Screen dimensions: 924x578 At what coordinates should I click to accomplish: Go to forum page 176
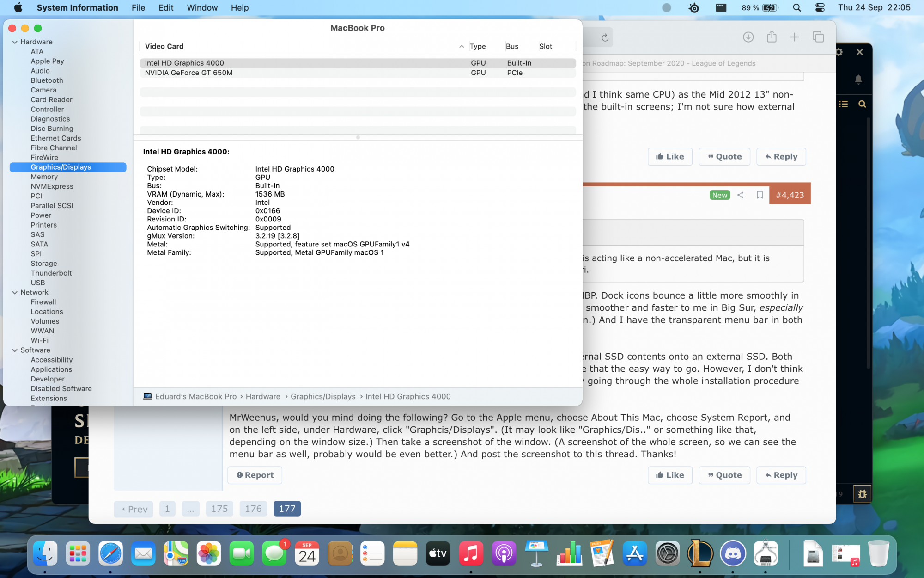[253, 509]
